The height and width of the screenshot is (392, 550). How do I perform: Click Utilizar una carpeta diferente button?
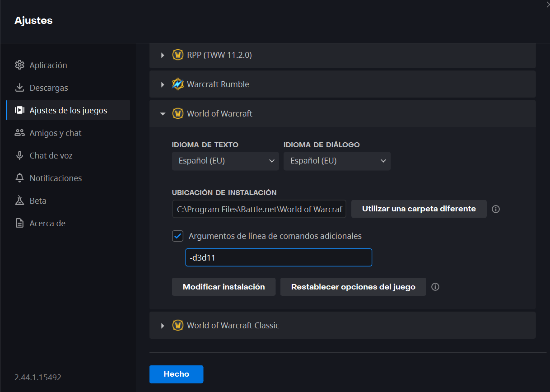(x=419, y=209)
